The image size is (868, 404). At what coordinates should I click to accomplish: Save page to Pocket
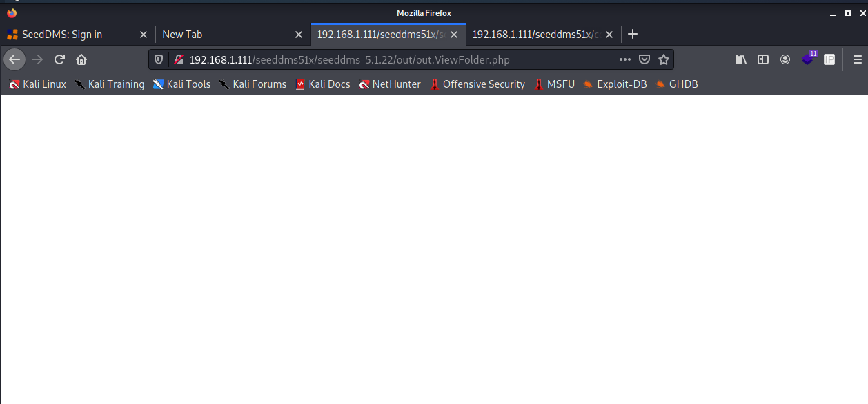pyautogui.click(x=644, y=59)
